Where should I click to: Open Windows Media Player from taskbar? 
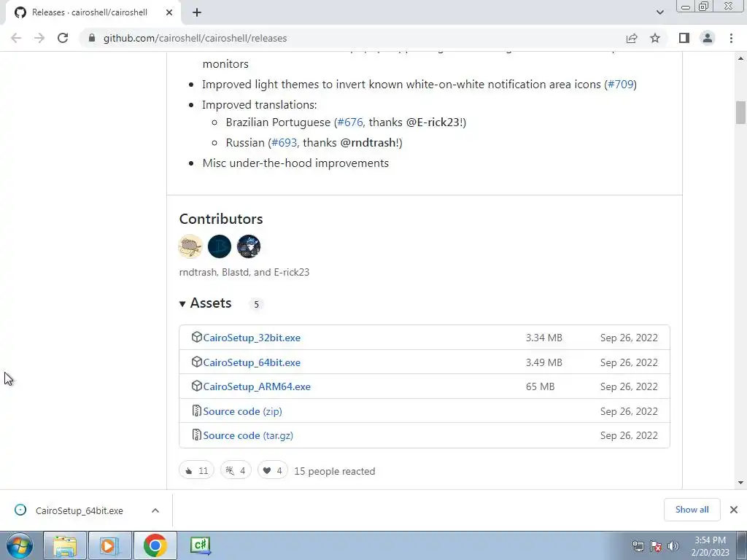(109, 545)
